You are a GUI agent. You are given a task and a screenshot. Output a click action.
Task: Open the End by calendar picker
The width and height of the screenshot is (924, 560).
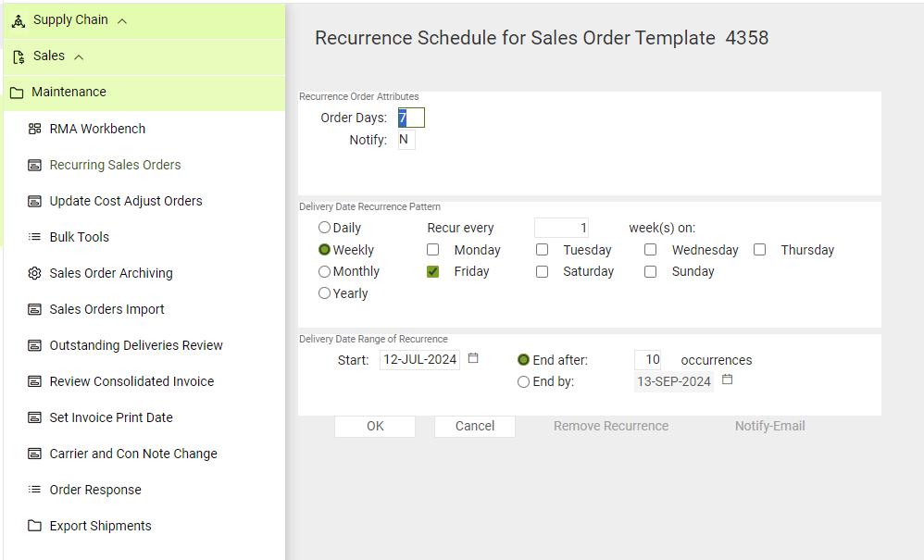click(x=727, y=380)
